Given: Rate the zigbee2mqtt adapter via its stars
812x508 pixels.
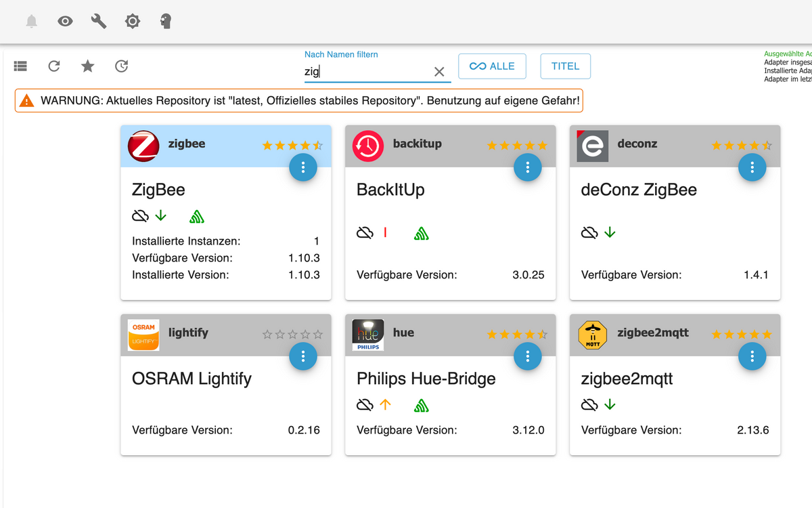Looking at the screenshot, I should (x=742, y=334).
